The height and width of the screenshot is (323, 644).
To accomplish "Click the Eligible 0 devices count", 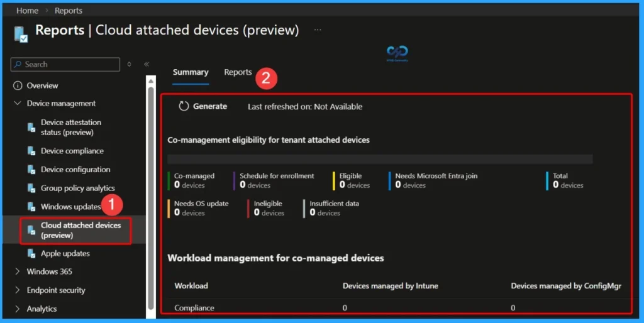I will coord(355,185).
